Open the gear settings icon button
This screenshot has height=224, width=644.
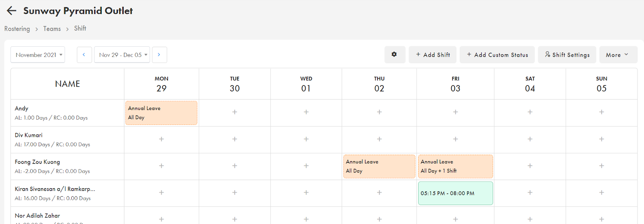point(394,55)
